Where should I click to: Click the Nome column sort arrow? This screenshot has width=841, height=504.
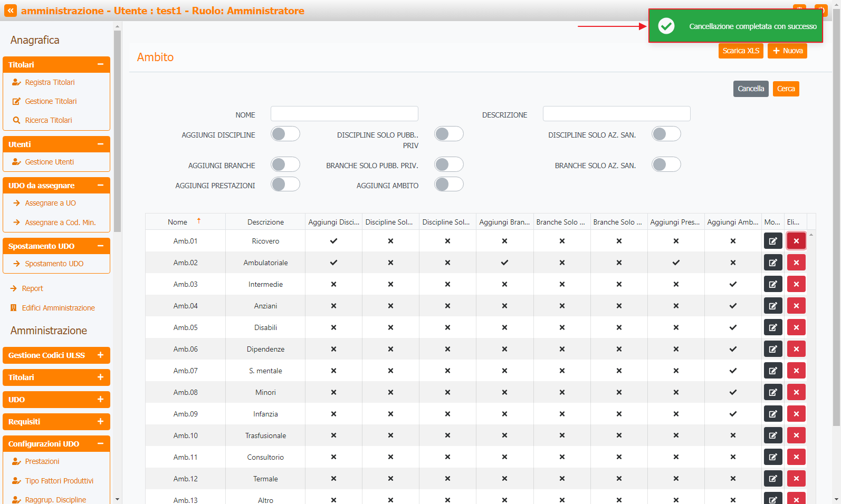(x=199, y=221)
